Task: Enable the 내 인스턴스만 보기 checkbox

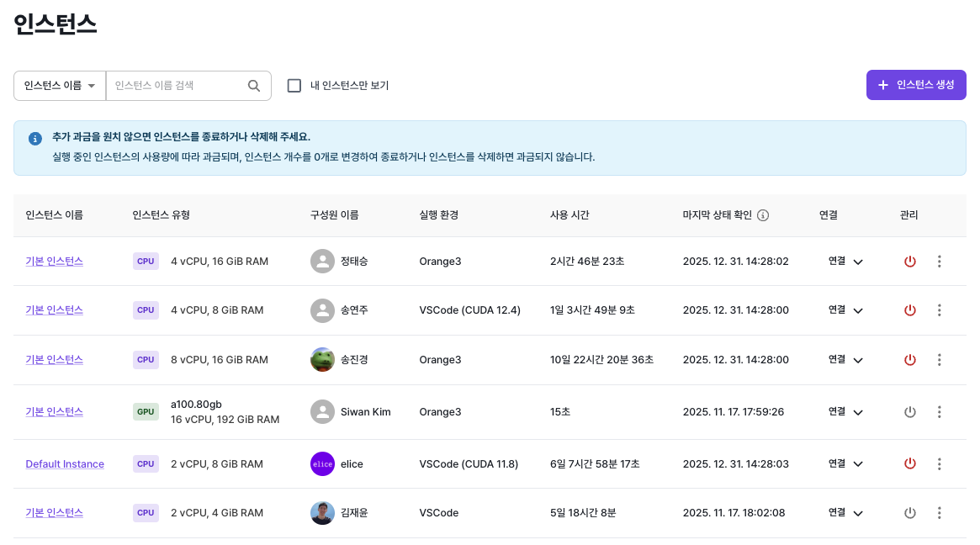Action: [294, 85]
